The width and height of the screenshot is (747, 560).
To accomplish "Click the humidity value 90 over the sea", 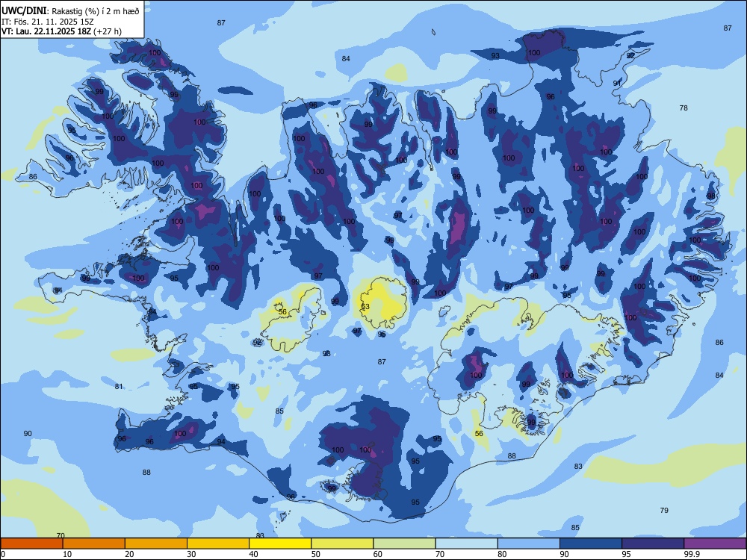I will [28, 433].
